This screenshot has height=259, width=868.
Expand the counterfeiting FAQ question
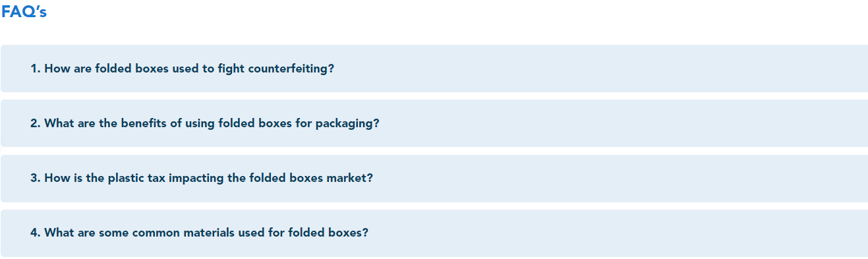(434, 69)
